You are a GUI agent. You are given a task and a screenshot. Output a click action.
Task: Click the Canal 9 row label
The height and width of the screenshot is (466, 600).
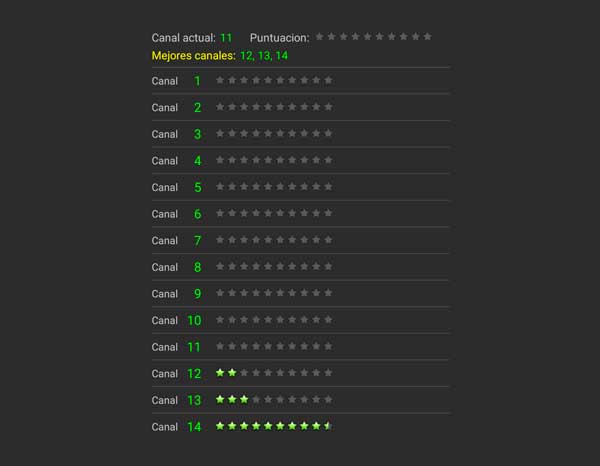(165, 294)
